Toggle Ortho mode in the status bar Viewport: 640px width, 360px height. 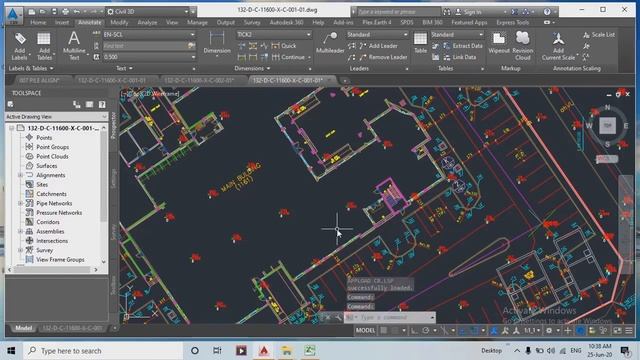click(414, 330)
